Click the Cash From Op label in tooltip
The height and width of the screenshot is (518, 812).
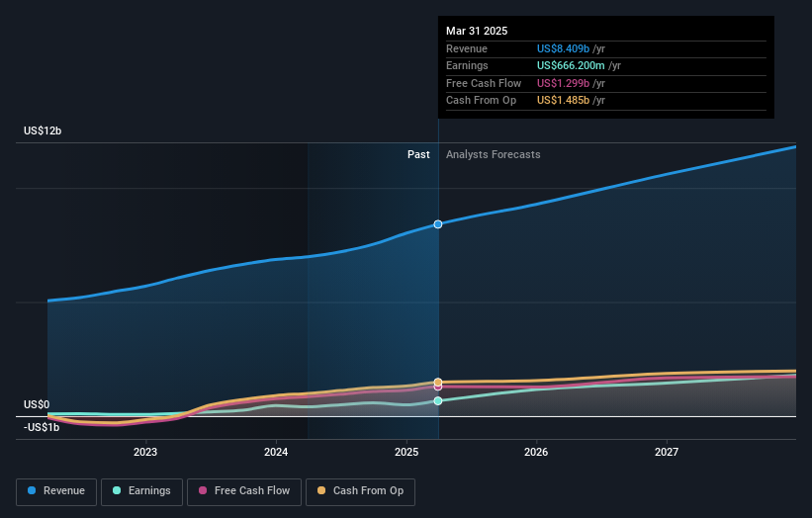tap(481, 101)
